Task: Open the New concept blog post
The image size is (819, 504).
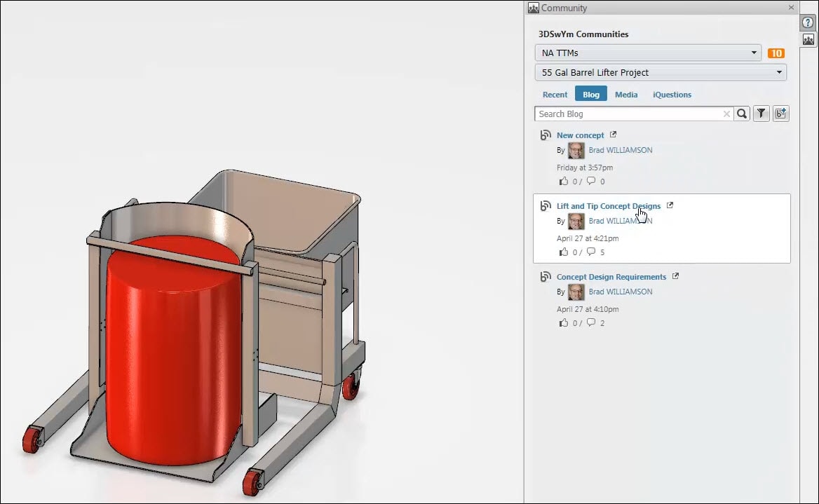Action: [581, 135]
